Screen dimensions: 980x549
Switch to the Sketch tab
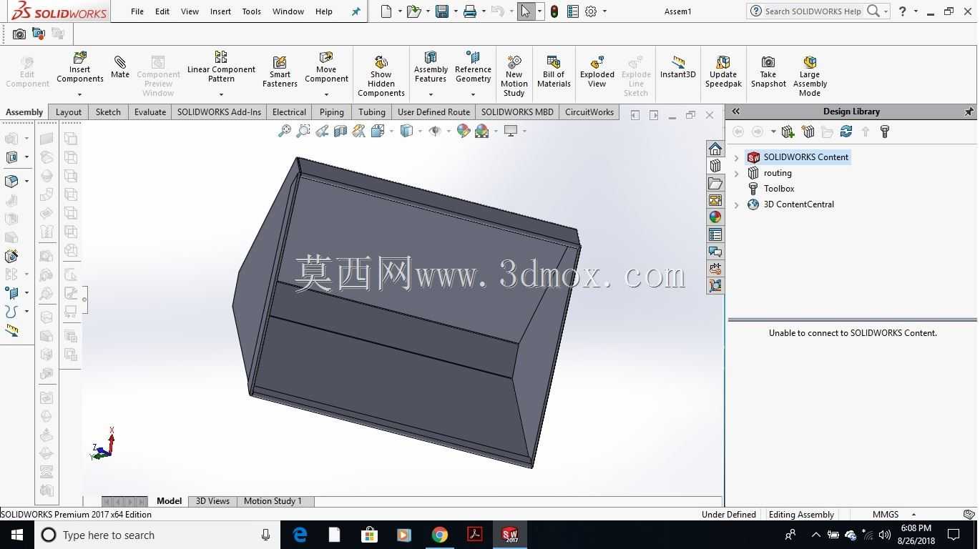tap(108, 112)
